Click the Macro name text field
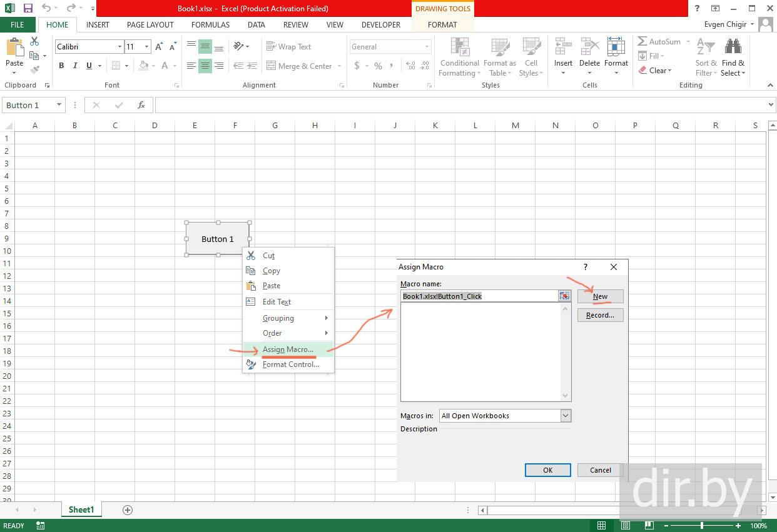The image size is (777, 532). [479, 296]
